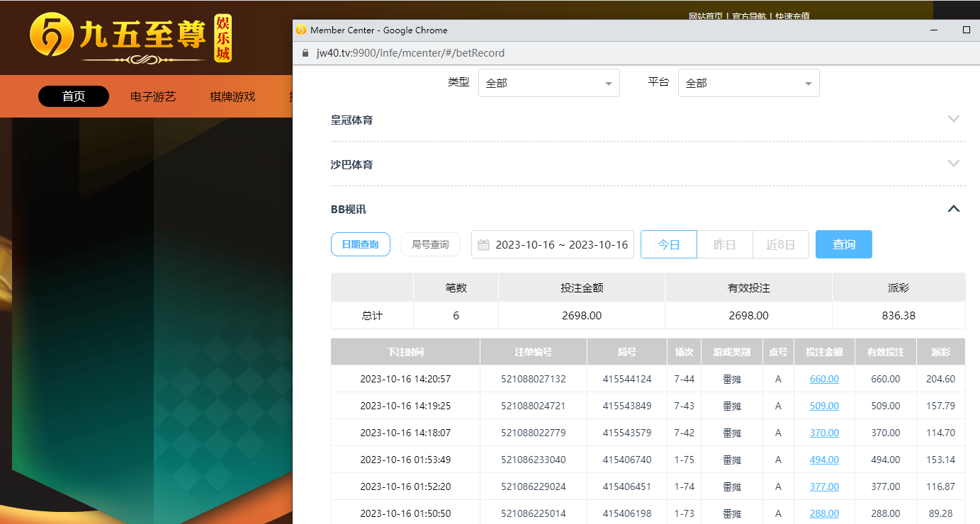Click the 游戏类别 column header

[x=732, y=352]
